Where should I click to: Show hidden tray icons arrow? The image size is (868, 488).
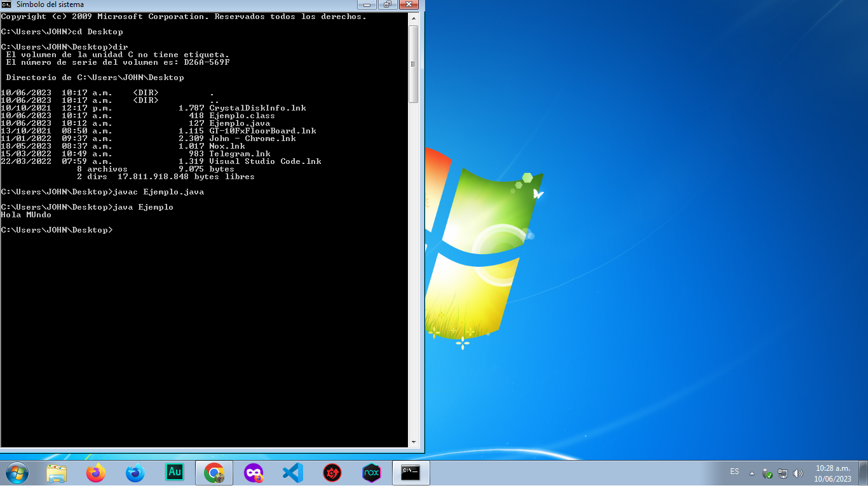752,474
